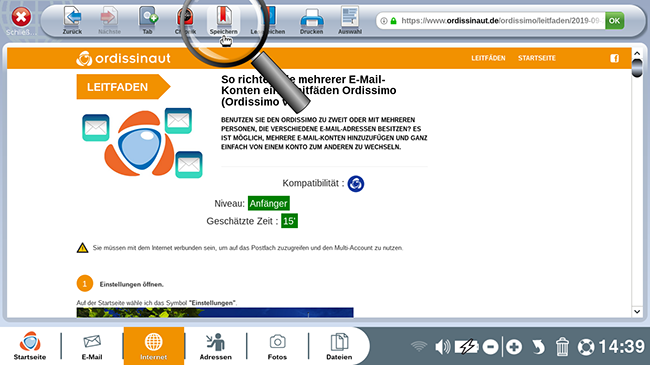Image resolution: width=650 pixels, height=365 pixels.
Task: Click the blue Kompatibilität Ordissimo icon
Action: [x=356, y=184]
